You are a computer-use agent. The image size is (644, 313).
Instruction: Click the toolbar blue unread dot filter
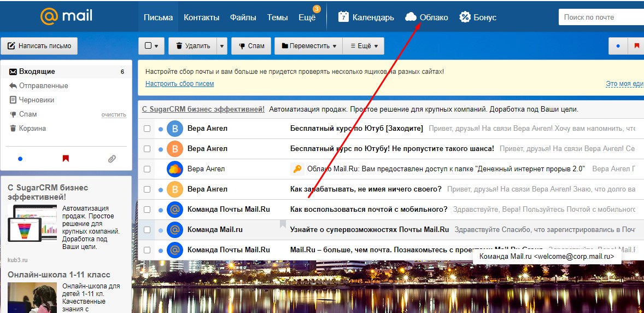[618, 45]
